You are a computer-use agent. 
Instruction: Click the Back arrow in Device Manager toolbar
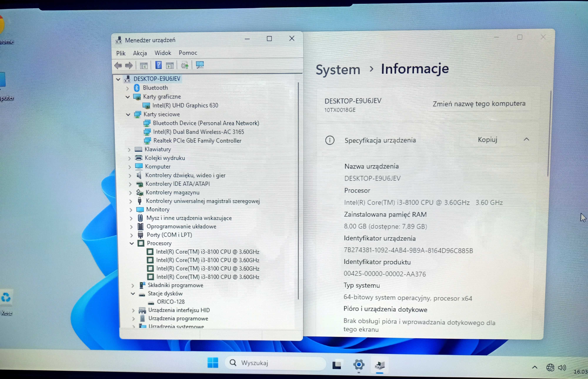[118, 65]
